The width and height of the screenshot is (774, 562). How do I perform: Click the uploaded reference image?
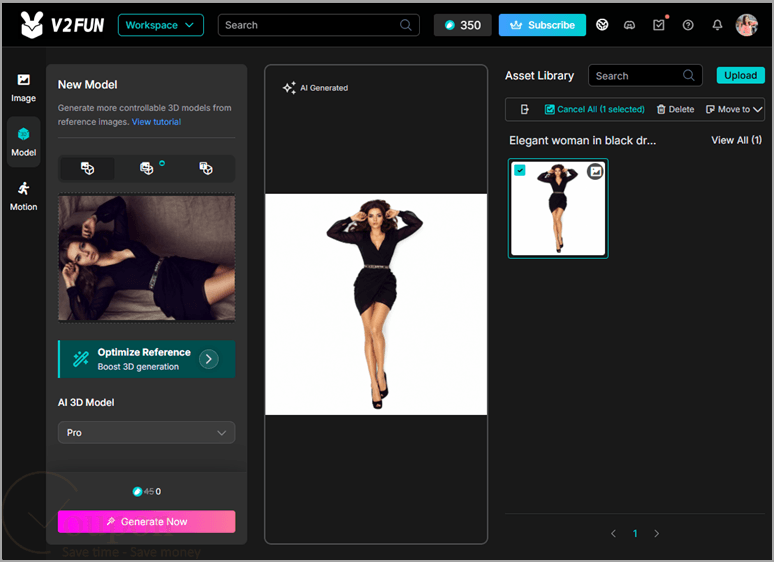[147, 258]
